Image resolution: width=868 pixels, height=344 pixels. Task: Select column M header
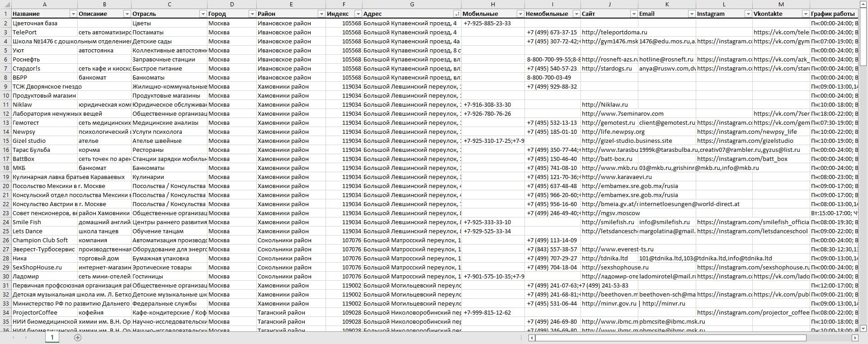click(781, 4)
